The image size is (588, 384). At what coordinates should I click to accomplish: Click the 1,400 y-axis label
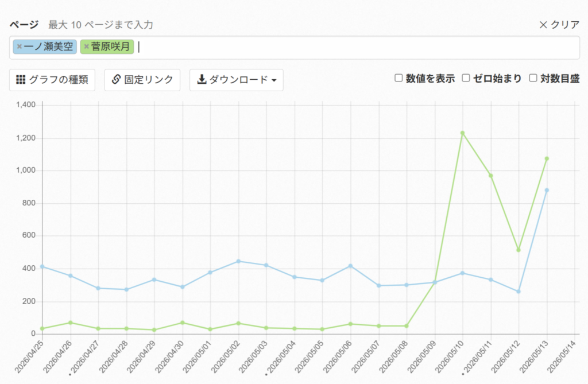pos(26,104)
